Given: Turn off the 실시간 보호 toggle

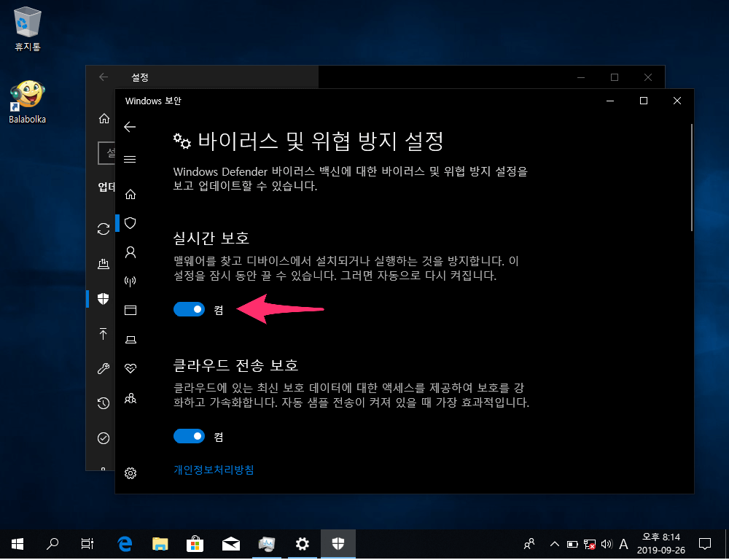Looking at the screenshot, I should 189,309.
